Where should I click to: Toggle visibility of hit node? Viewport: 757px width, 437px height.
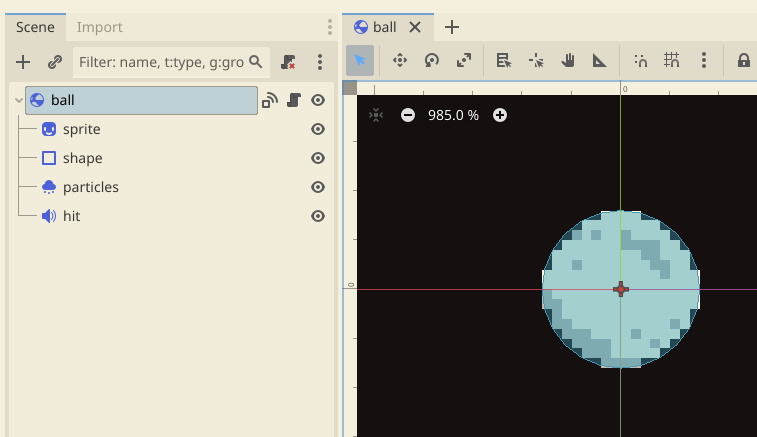pyautogui.click(x=318, y=216)
